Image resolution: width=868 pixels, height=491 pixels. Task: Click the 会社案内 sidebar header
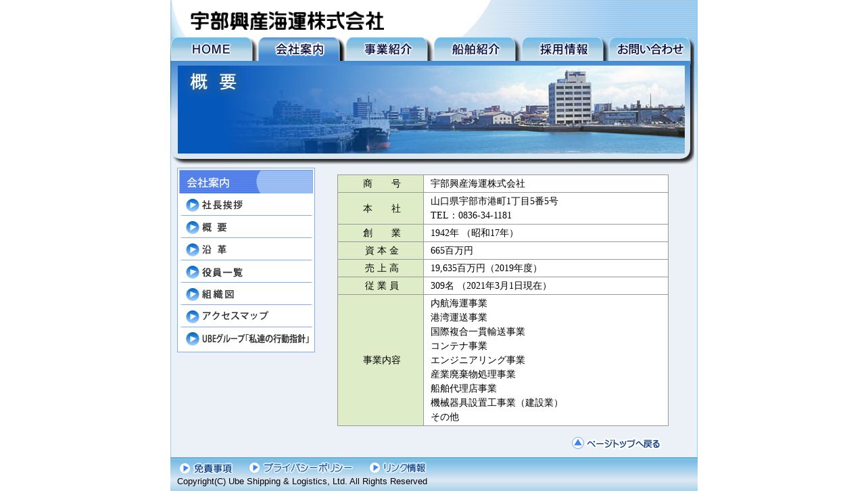[246, 182]
